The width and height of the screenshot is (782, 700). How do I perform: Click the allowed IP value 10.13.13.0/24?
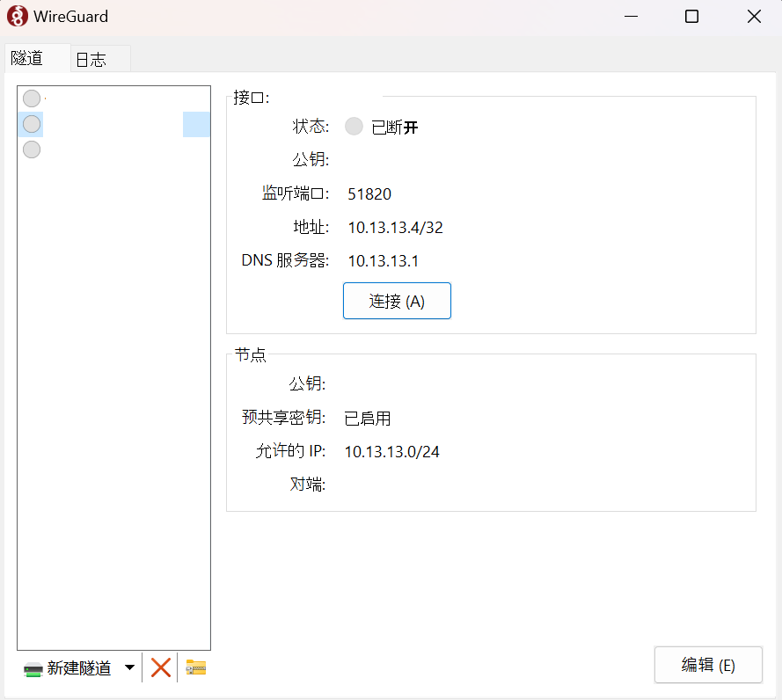391,452
